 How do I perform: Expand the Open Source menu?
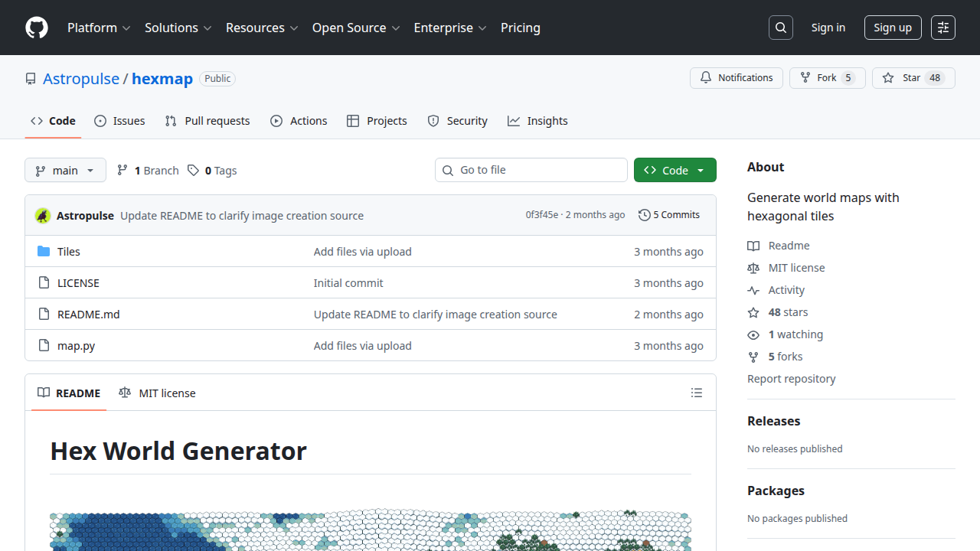[356, 28]
